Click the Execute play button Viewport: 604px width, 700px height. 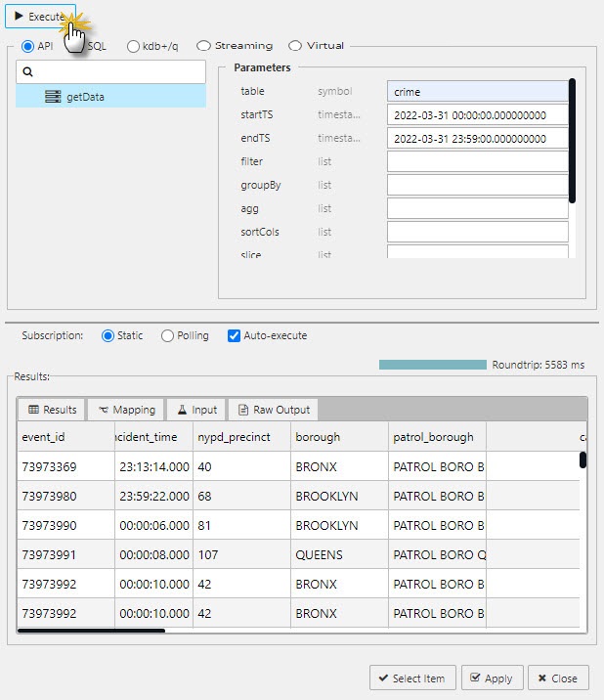point(40,17)
